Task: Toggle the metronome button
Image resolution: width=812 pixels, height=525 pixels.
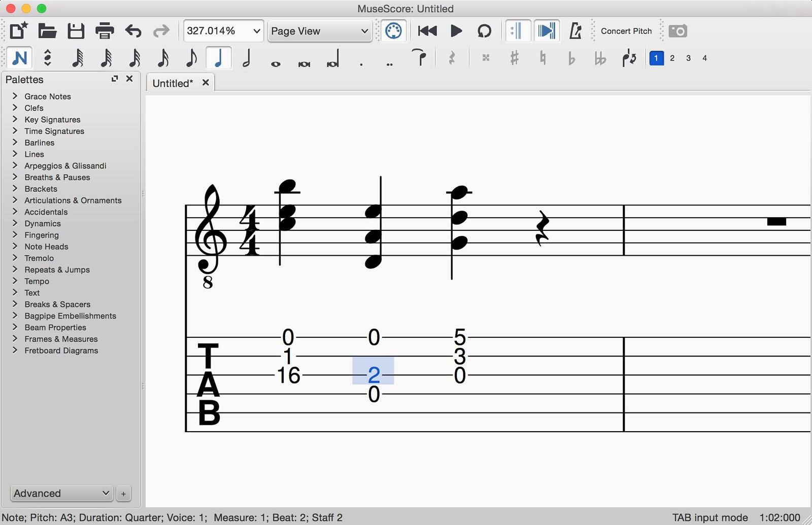Action: (575, 31)
